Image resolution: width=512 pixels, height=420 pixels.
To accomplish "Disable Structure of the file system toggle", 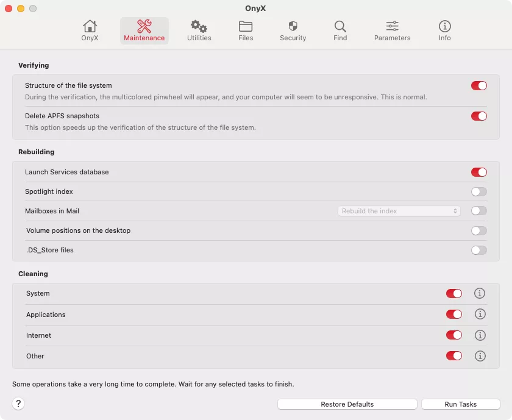I will (478, 86).
